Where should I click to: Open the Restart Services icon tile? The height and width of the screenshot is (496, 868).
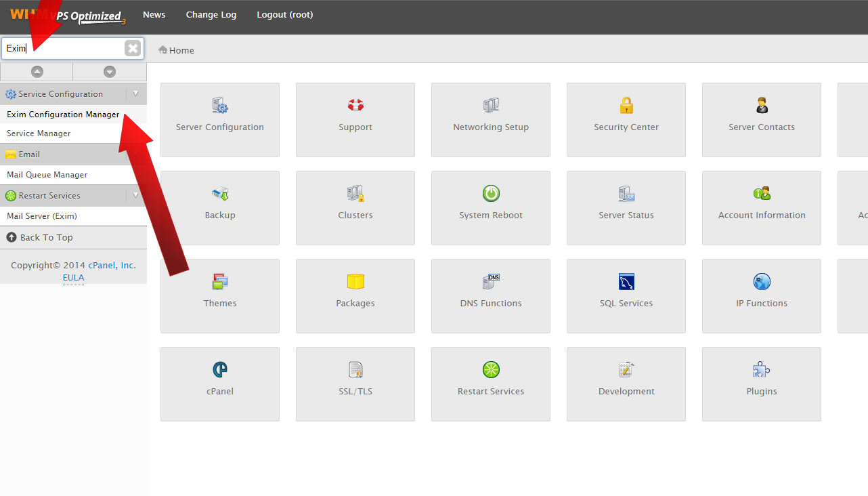pyautogui.click(x=491, y=384)
